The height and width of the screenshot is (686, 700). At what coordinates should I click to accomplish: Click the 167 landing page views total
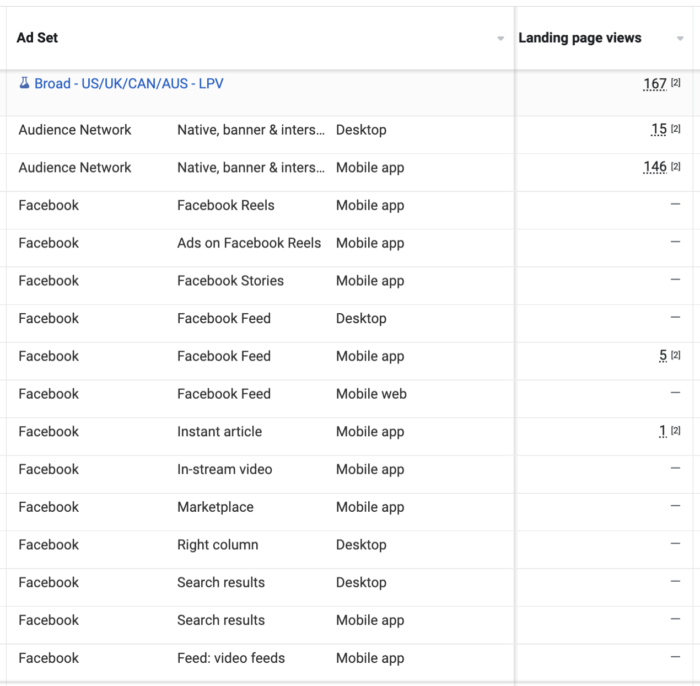[655, 83]
